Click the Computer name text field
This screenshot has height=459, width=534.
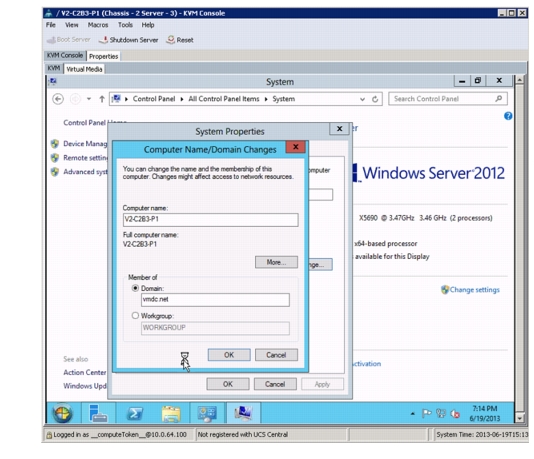coord(210,220)
